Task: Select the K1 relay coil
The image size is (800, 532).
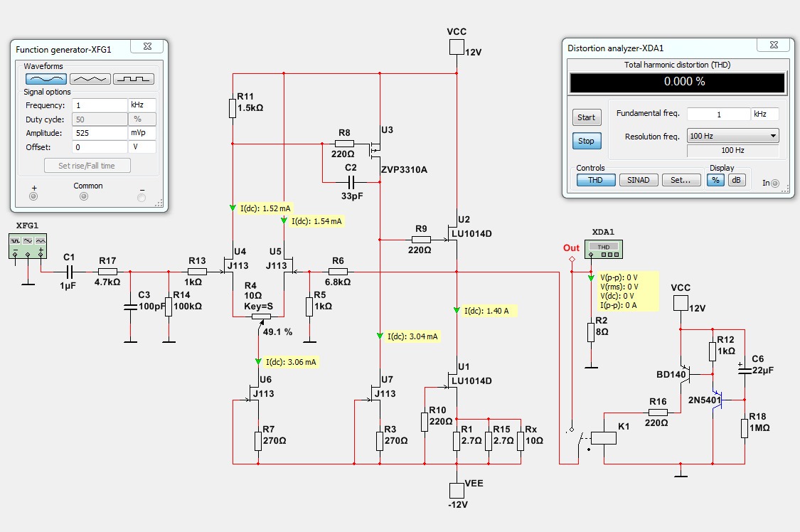Action: 604,438
